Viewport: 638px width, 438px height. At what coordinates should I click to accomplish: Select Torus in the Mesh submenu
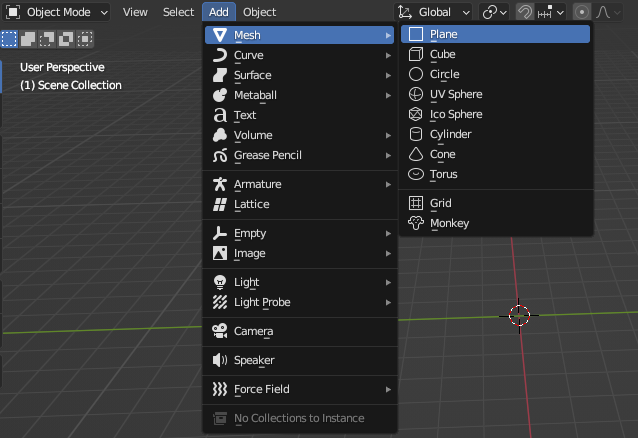(x=443, y=174)
